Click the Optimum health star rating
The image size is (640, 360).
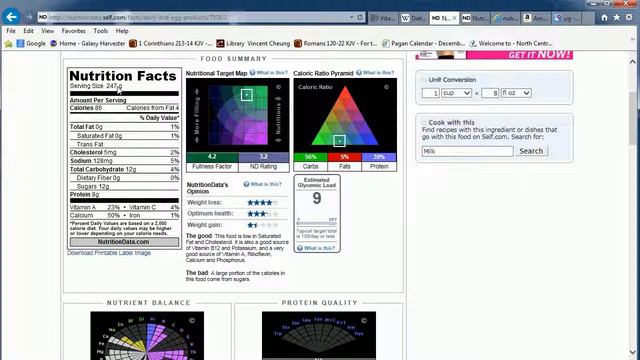click(262, 213)
